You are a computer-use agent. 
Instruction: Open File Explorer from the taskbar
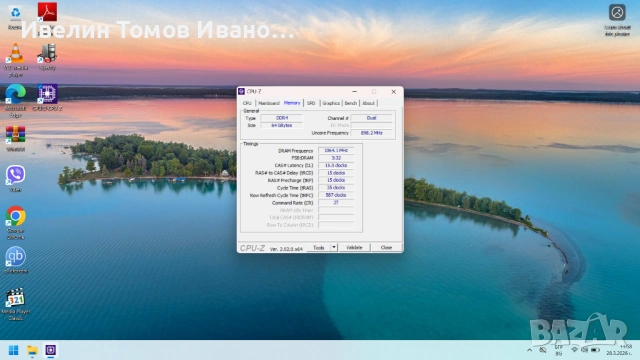pyautogui.click(x=32, y=350)
